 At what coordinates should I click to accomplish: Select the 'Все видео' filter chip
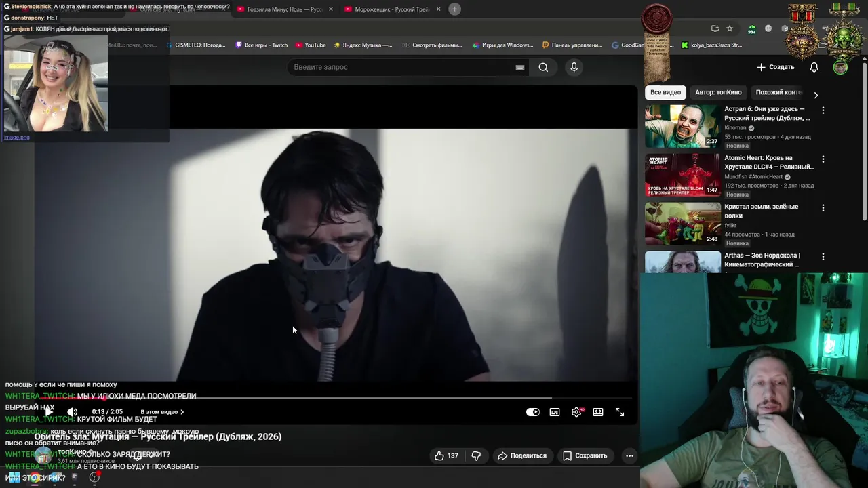665,92
